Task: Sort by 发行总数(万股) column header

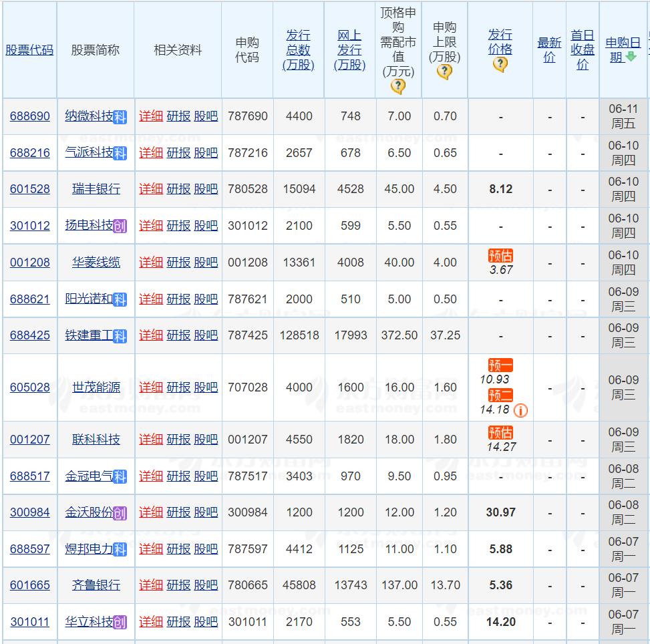Action: tap(298, 50)
